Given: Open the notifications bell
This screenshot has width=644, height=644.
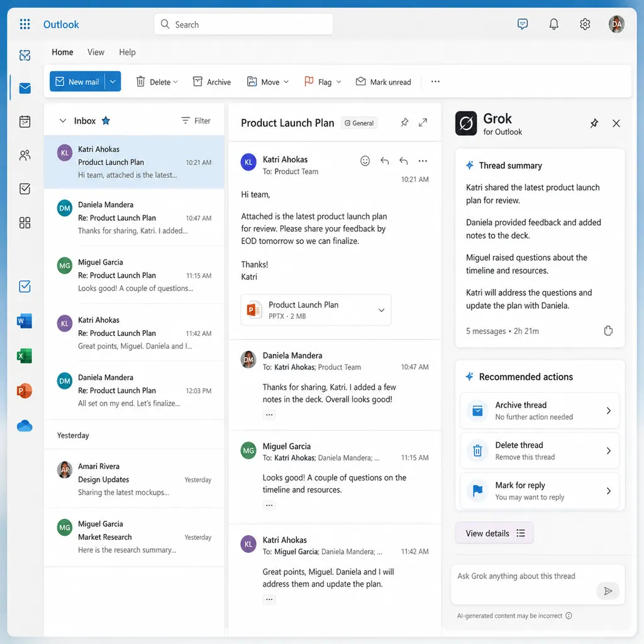Looking at the screenshot, I should tap(553, 25).
